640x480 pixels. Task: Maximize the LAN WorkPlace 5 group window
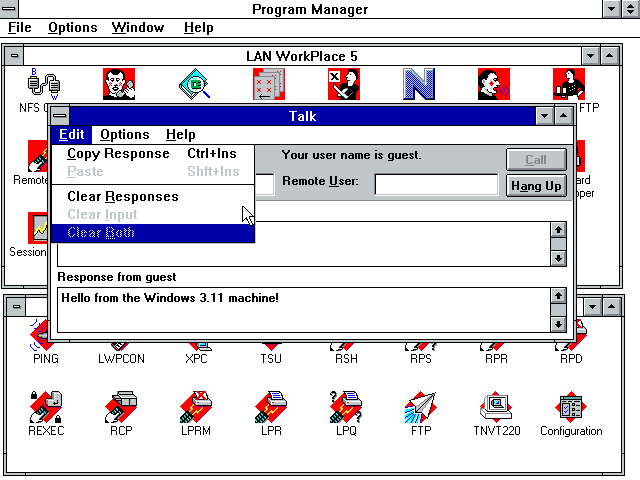(x=609, y=56)
